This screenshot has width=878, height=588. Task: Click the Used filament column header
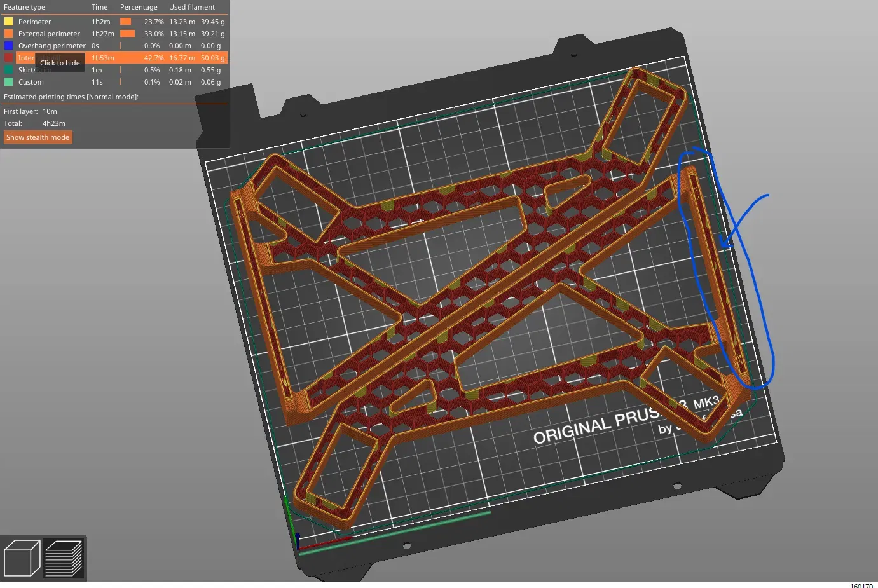pos(192,7)
